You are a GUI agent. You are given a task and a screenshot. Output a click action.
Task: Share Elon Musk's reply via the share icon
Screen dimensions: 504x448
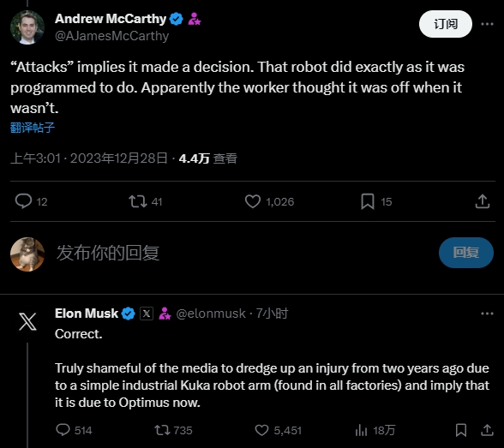[487, 430]
